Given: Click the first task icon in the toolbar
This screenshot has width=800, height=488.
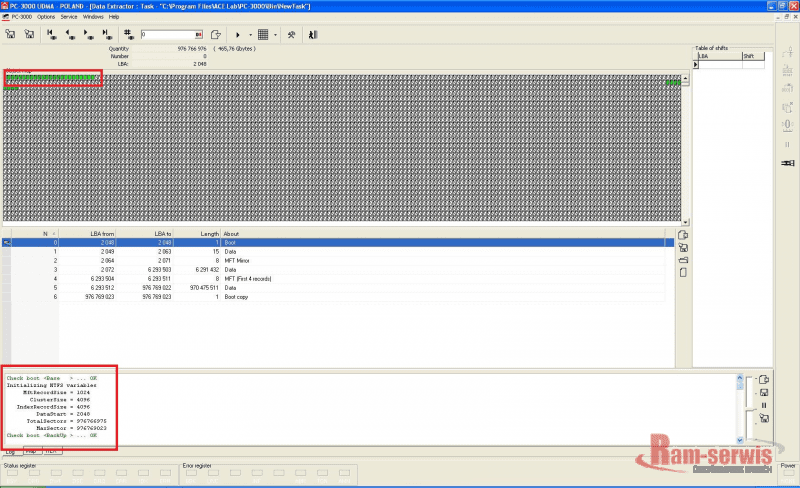Looking at the screenshot, I should [11, 34].
